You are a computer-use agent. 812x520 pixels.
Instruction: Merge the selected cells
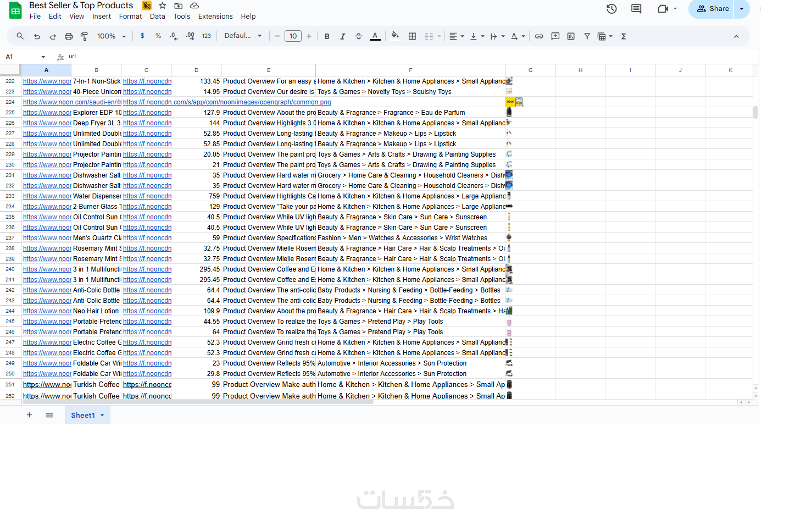[429, 36]
